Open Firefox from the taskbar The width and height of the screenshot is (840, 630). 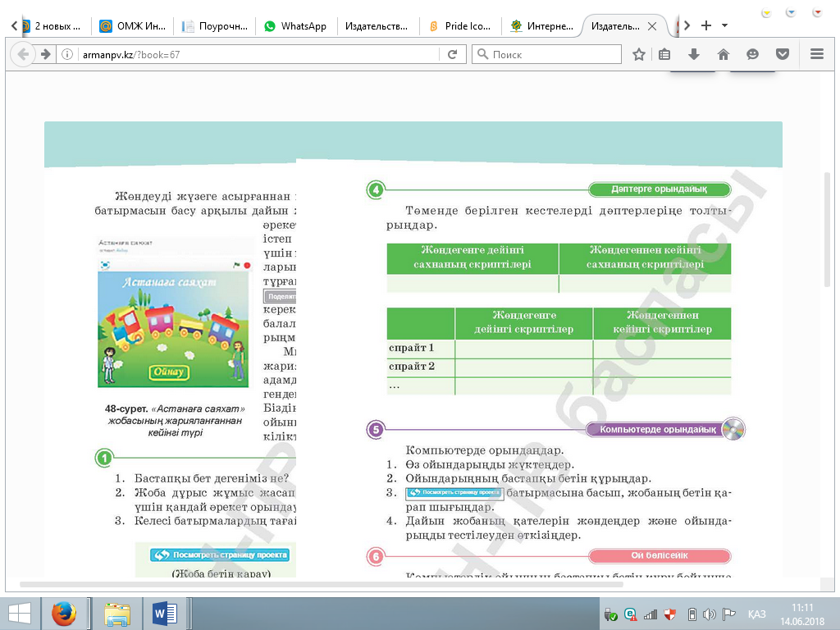[x=64, y=614]
